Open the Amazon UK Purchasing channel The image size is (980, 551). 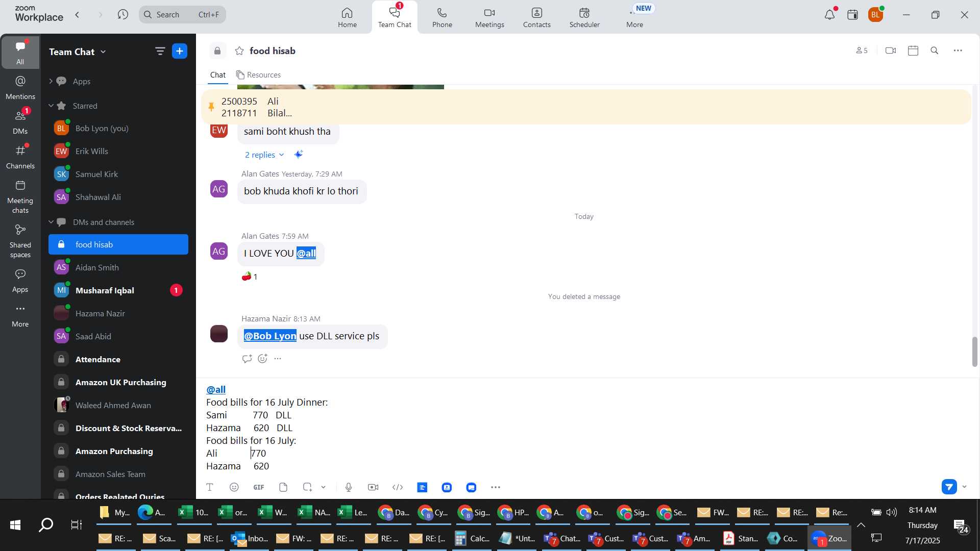(118, 382)
